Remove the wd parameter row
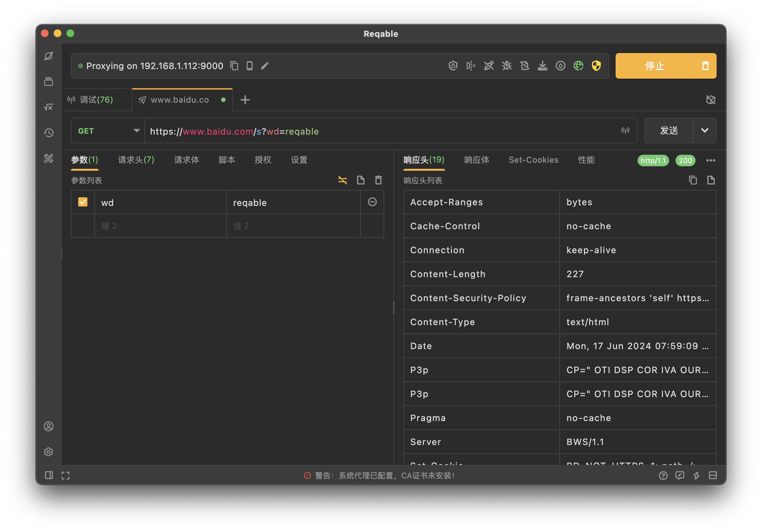Screen dimensions: 762x532 coord(372,202)
